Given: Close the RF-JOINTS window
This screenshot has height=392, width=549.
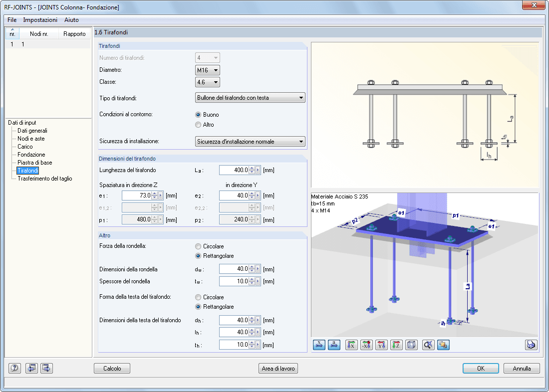Looking at the screenshot, I should click(x=534, y=5).
